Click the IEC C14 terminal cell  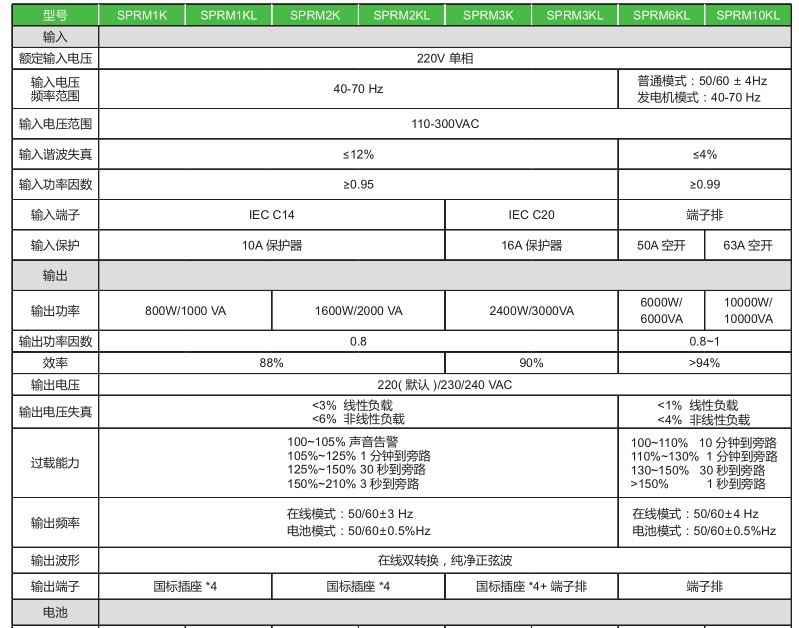click(x=271, y=215)
